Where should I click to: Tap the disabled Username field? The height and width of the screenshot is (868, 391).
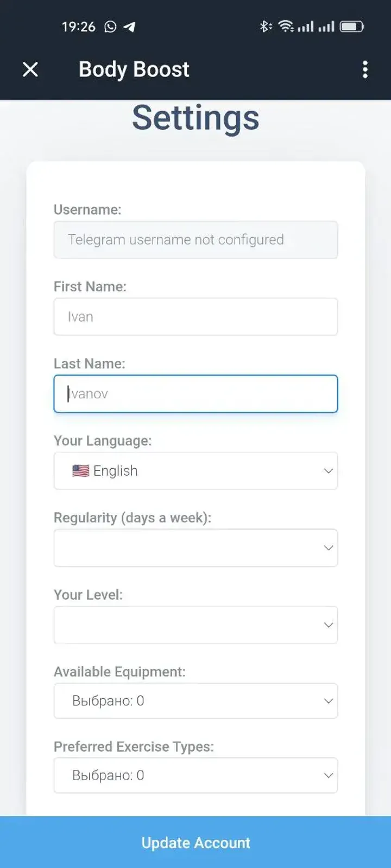tap(195, 240)
